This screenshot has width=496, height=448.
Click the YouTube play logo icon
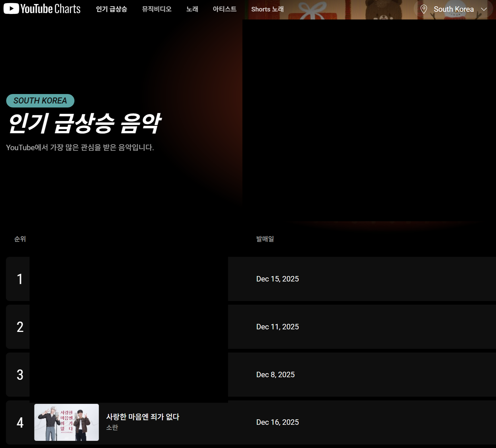pos(11,9)
